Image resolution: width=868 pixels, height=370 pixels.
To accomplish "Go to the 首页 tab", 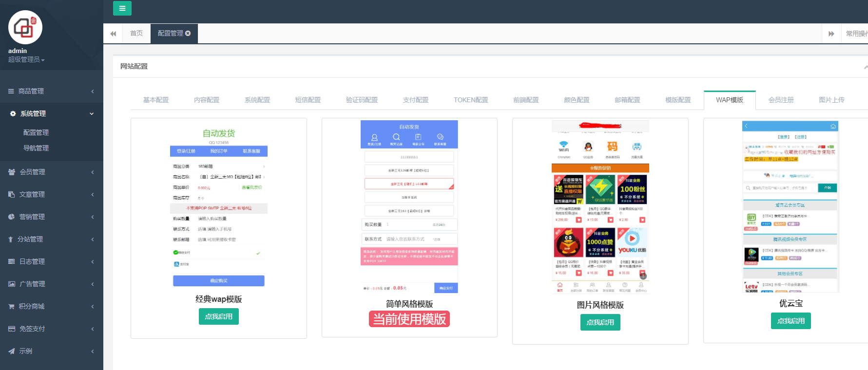I will click(136, 33).
